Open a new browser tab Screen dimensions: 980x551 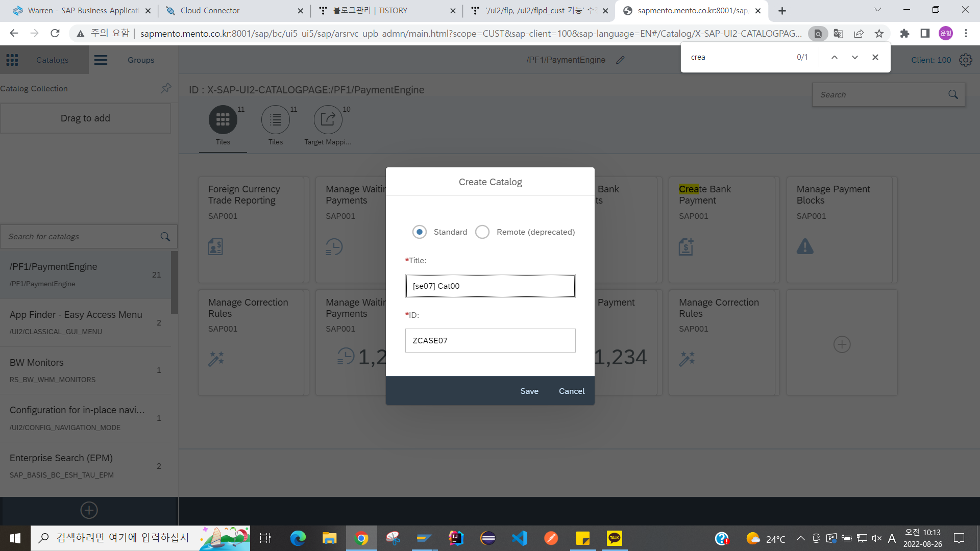pos(782,10)
